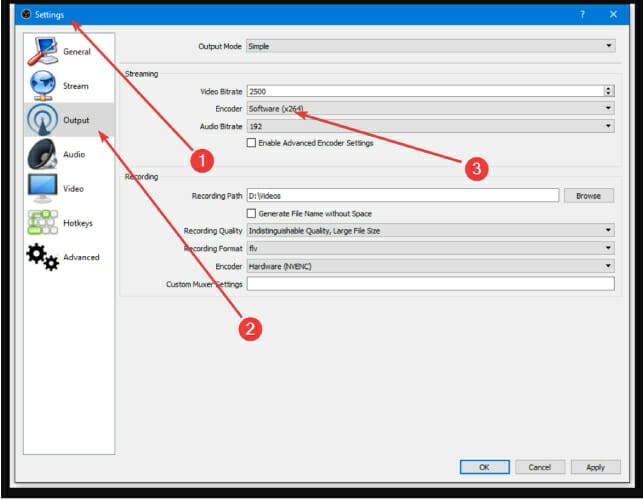Click the Cancel button
Viewport: 643px width, 500px height.
tap(540, 467)
